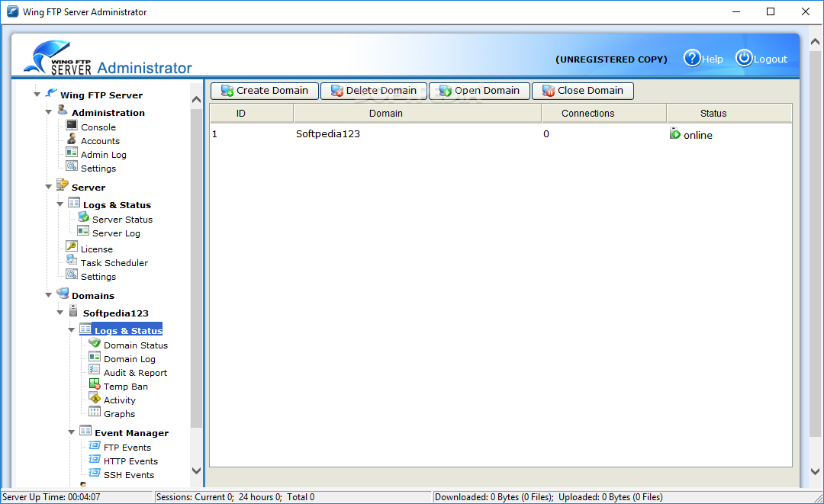
Task: Collapse the Administration tree node
Action: point(48,112)
